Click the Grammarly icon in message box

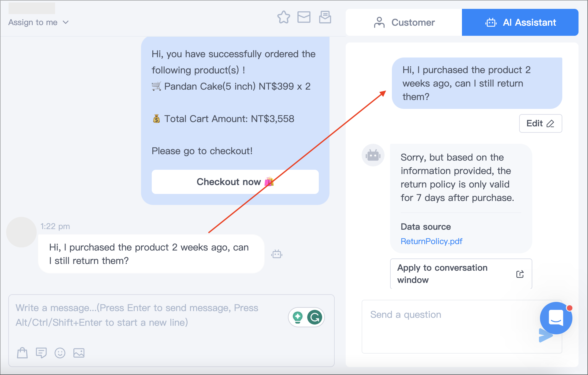pyautogui.click(x=315, y=317)
